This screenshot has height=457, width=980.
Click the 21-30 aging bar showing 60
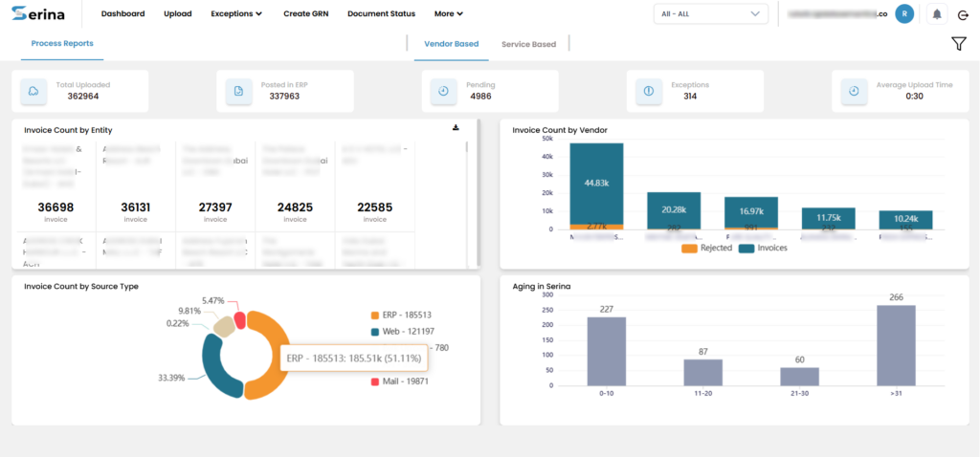click(799, 376)
